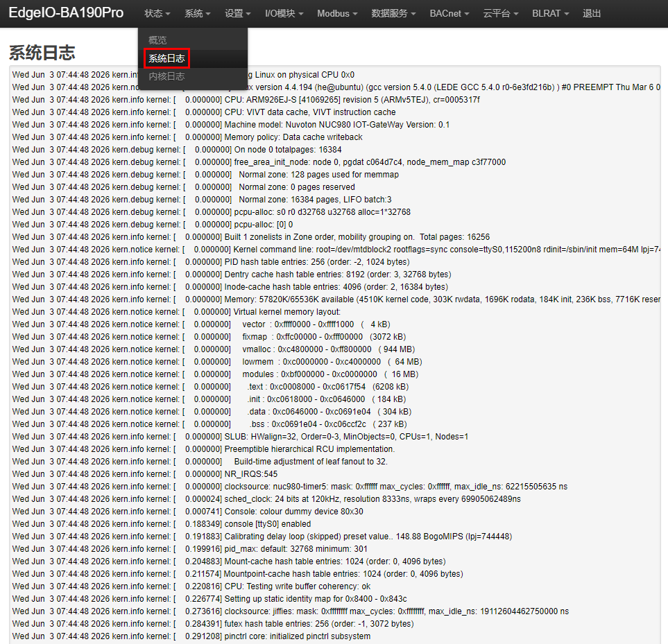Click the log line 'CPU: ARM926EJ-S [41069265] revision 5'
Image resolution: width=668 pixels, height=644 pixels.
[x=246, y=100]
